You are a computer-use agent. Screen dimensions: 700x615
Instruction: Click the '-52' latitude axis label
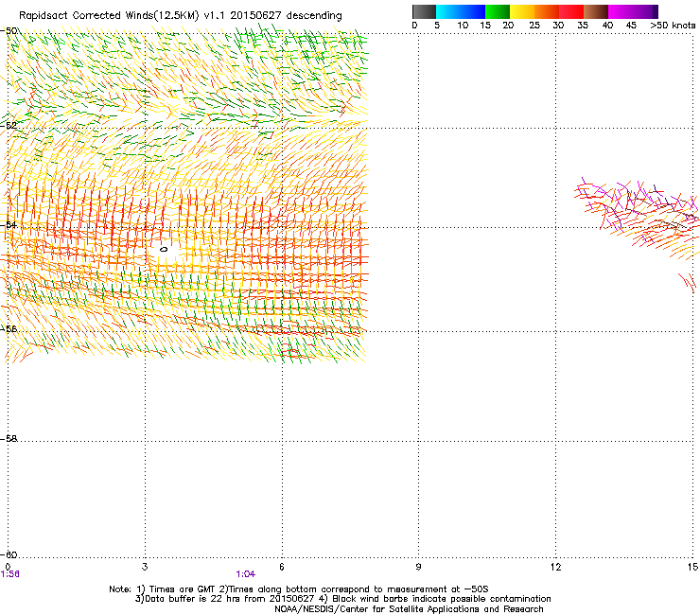pyautogui.click(x=9, y=126)
